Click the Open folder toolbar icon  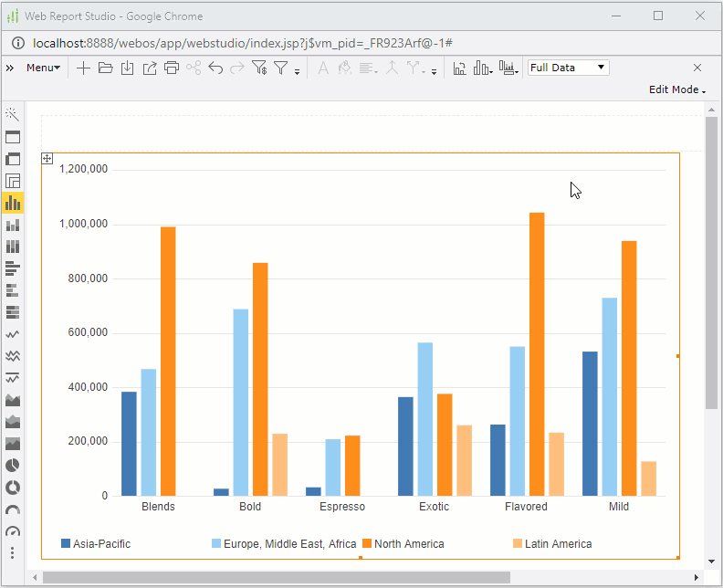click(105, 68)
